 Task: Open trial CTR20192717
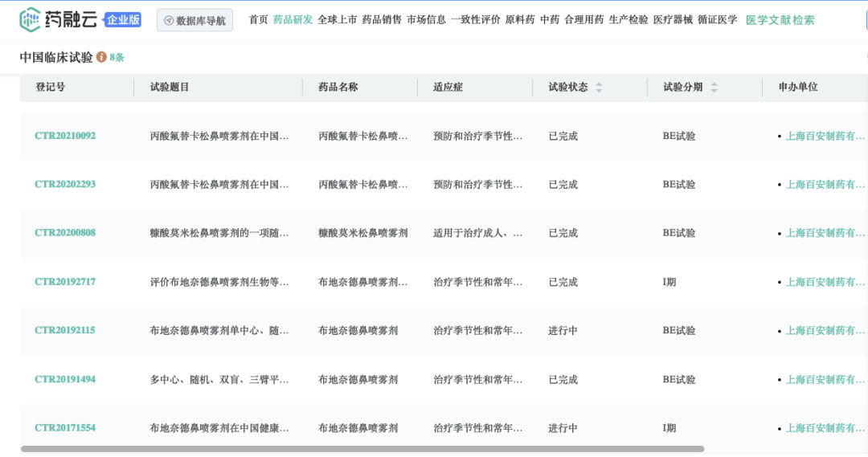tap(65, 282)
